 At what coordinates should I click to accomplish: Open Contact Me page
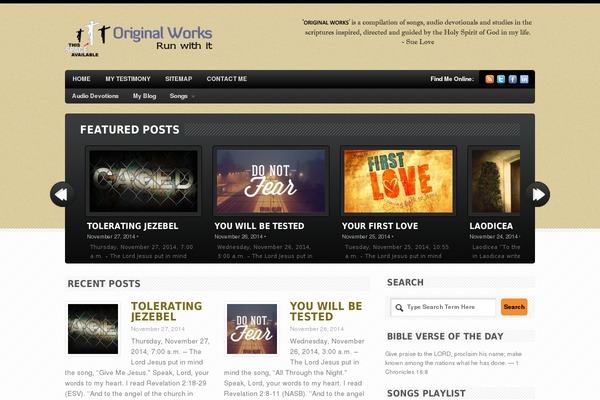(227, 79)
